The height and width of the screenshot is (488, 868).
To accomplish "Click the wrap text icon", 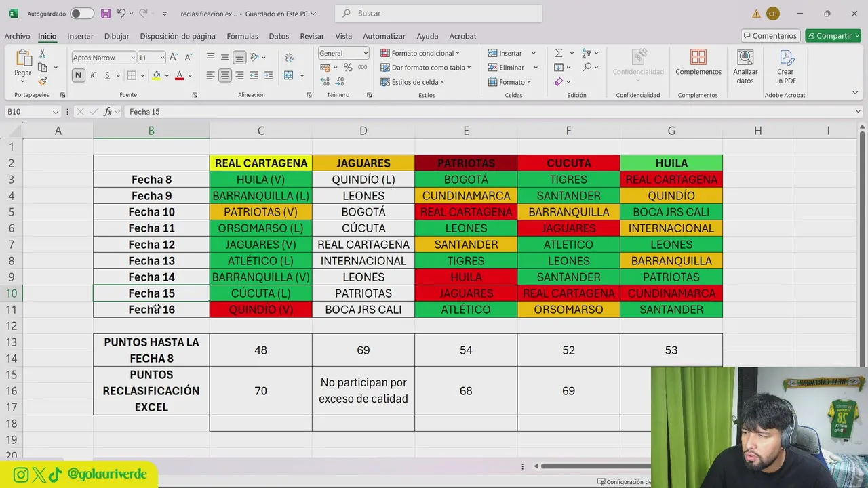I will (x=290, y=58).
